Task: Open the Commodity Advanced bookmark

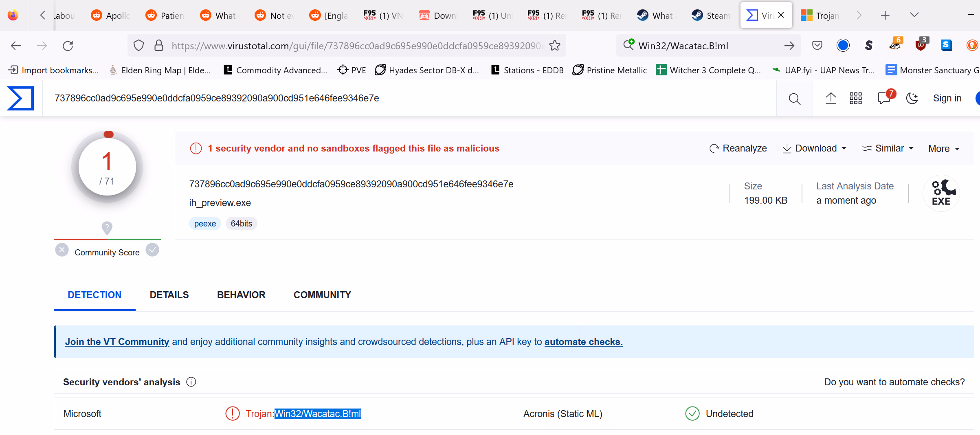Action: (x=276, y=70)
